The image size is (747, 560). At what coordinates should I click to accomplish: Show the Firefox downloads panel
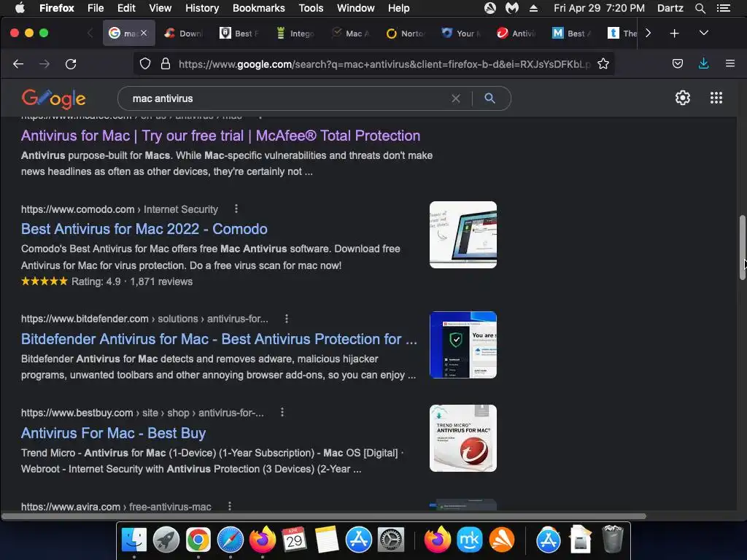704,63
